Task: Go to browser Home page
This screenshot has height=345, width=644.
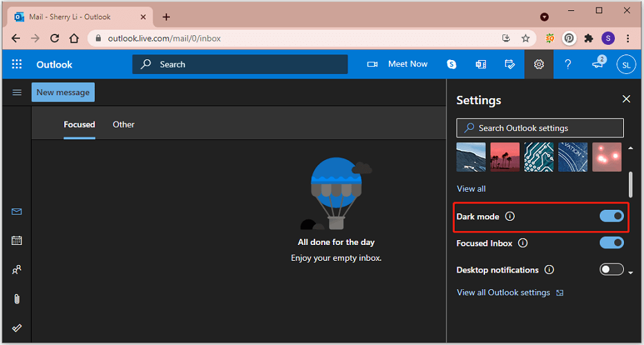Action: tap(74, 38)
